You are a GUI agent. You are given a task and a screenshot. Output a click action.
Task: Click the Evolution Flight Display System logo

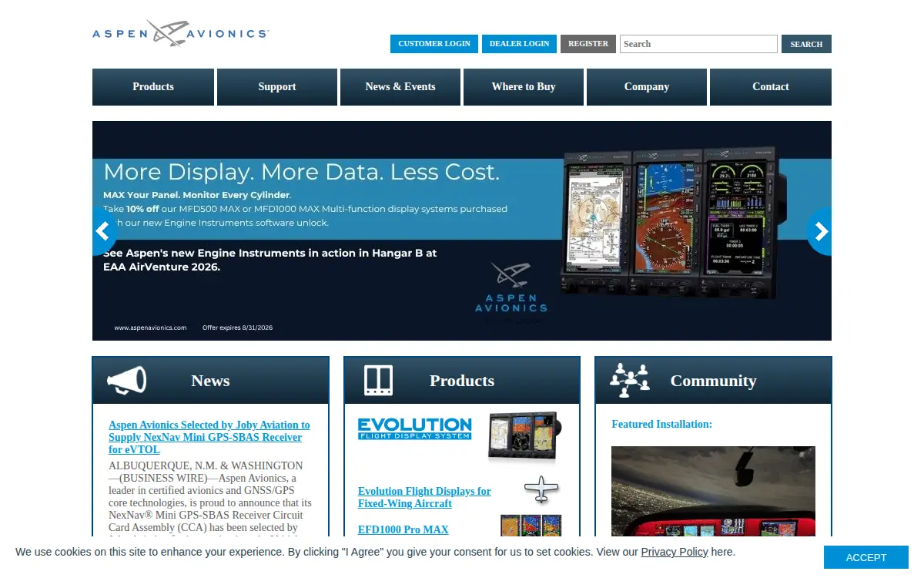[x=414, y=428]
